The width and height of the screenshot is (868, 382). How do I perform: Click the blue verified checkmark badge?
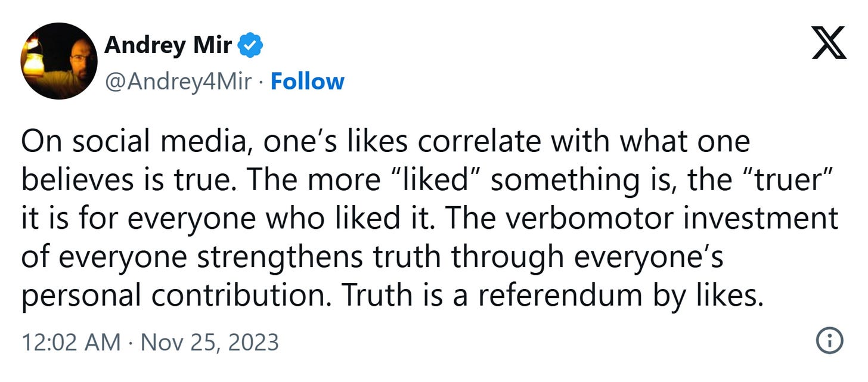tap(251, 45)
